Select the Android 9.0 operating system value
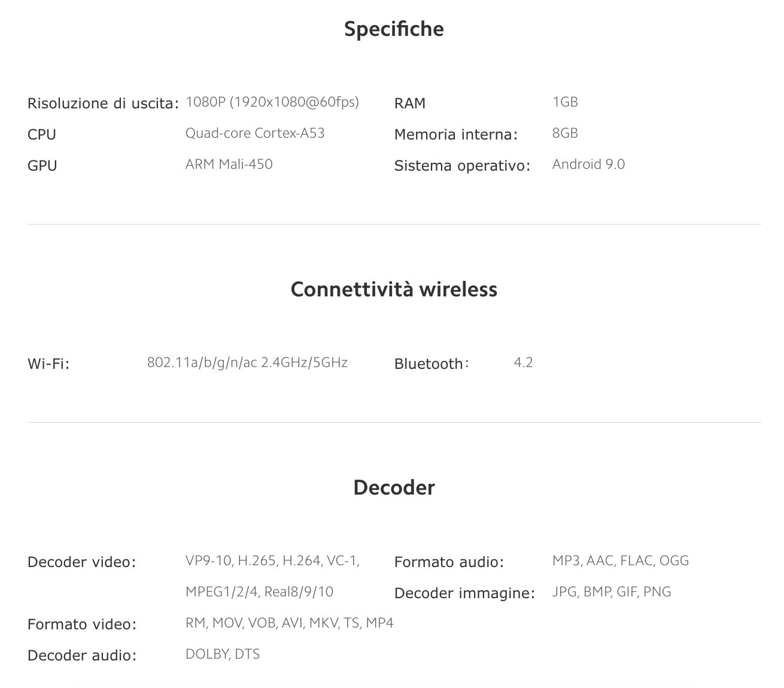784x688 pixels. 588,164
